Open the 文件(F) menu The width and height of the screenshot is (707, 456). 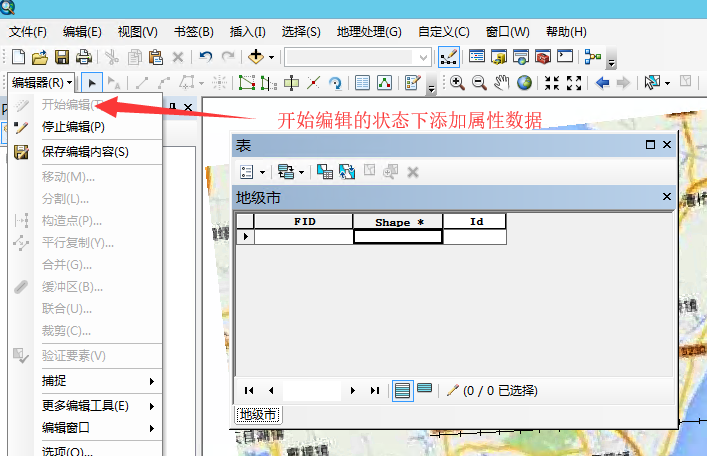pyautogui.click(x=28, y=32)
